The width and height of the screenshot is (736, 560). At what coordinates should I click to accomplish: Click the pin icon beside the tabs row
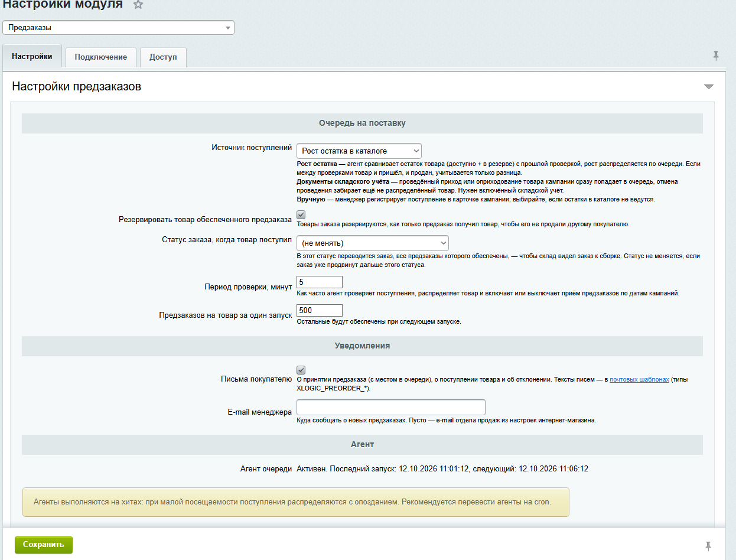tap(716, 56)
